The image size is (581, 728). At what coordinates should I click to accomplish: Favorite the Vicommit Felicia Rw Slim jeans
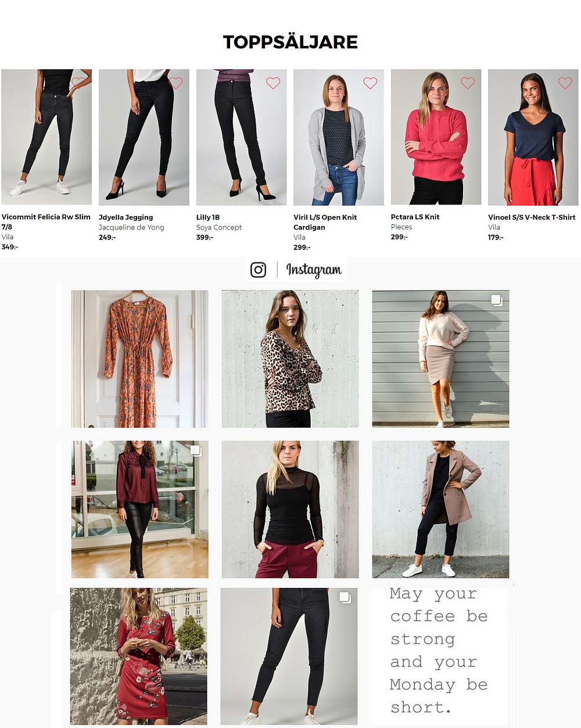pyautogui.click(x=78, y=83)
